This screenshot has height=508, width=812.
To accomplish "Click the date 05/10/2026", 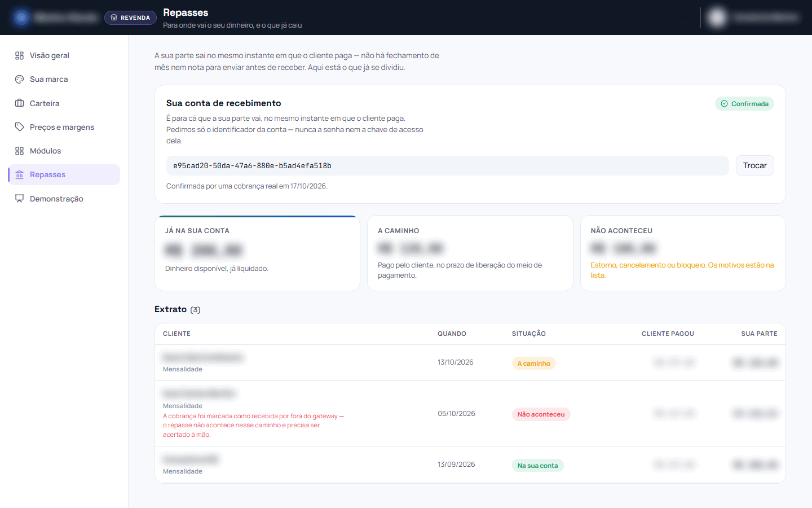I will [x=456, y=414].
